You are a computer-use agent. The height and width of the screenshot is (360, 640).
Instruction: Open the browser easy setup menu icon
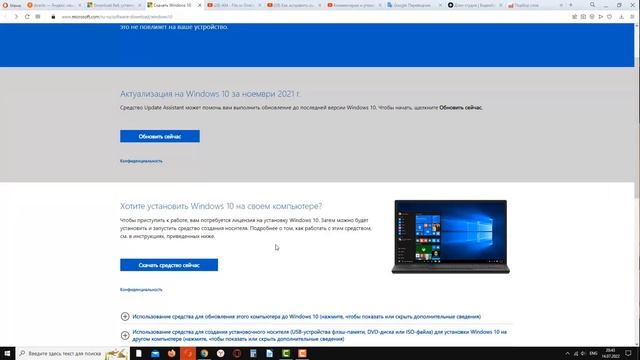click(x=632, y=17)
